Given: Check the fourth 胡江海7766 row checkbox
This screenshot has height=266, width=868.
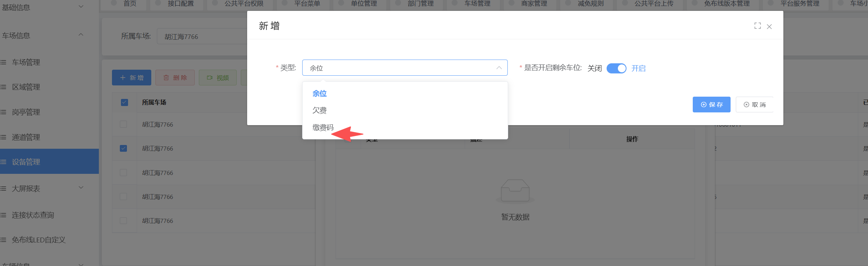Looking at the screenshot, I should pos(123,196).
